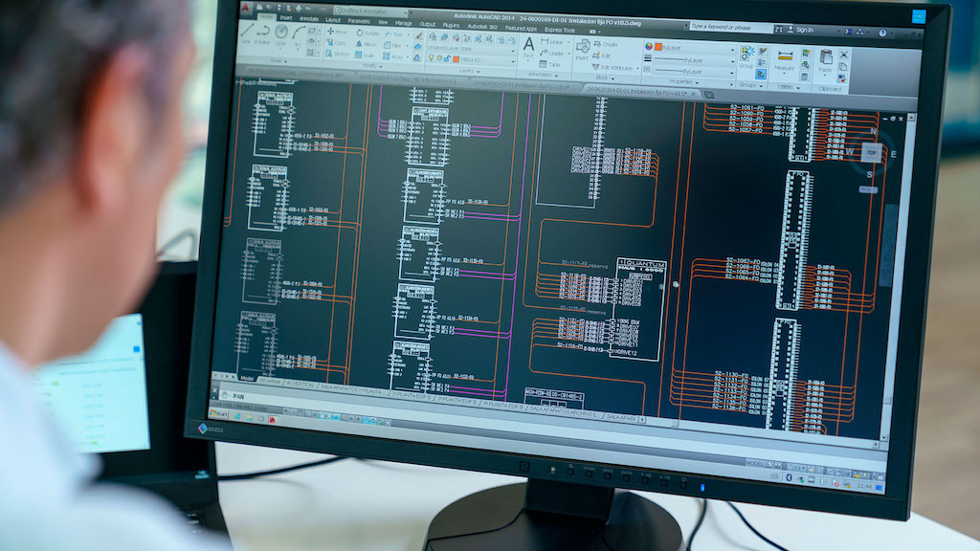
Task: Switch to the Annotate ribbon tab
Action: point(309,19)
